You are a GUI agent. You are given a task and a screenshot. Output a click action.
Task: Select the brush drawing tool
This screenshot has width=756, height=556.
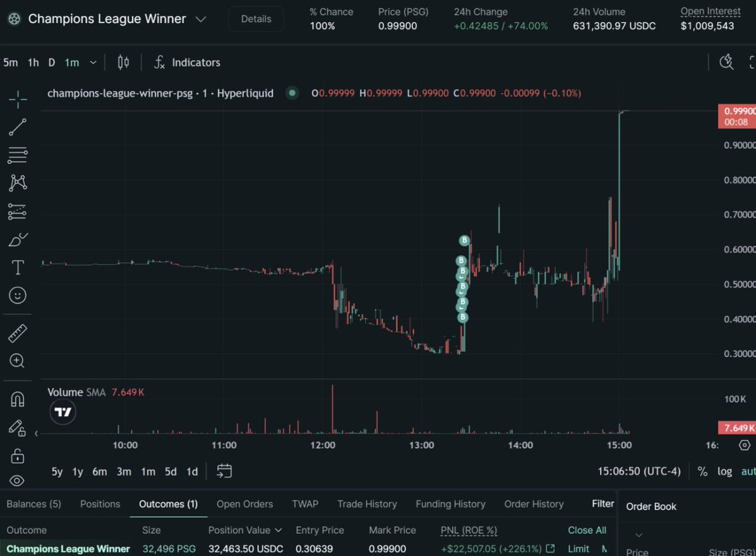click(18, 240)
